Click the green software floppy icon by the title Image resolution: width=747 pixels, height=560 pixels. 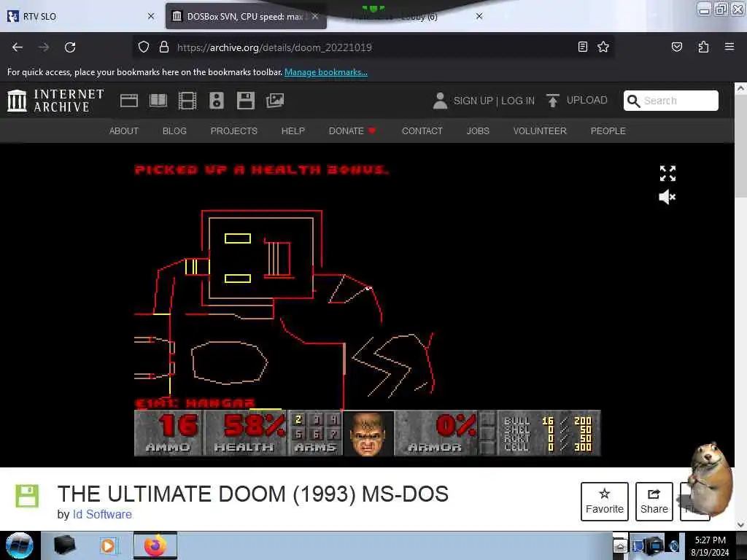click(x=27, y=496)
